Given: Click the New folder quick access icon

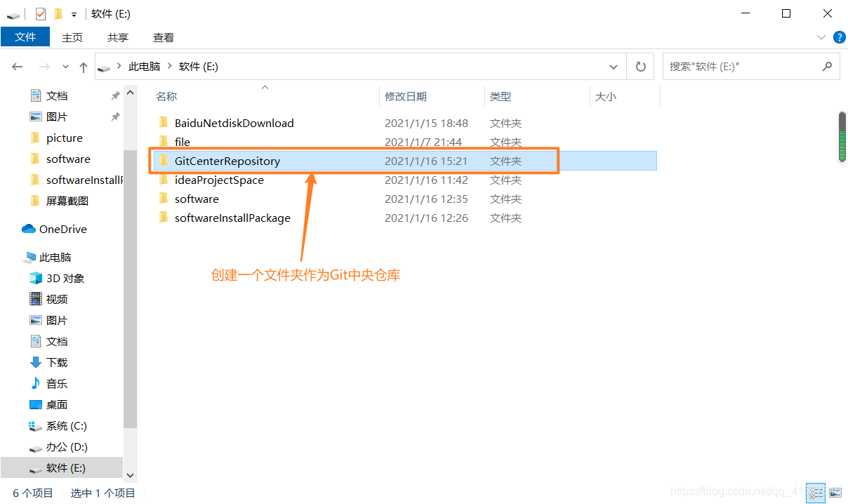Looking at the screenshot, I should coord(58,13).
